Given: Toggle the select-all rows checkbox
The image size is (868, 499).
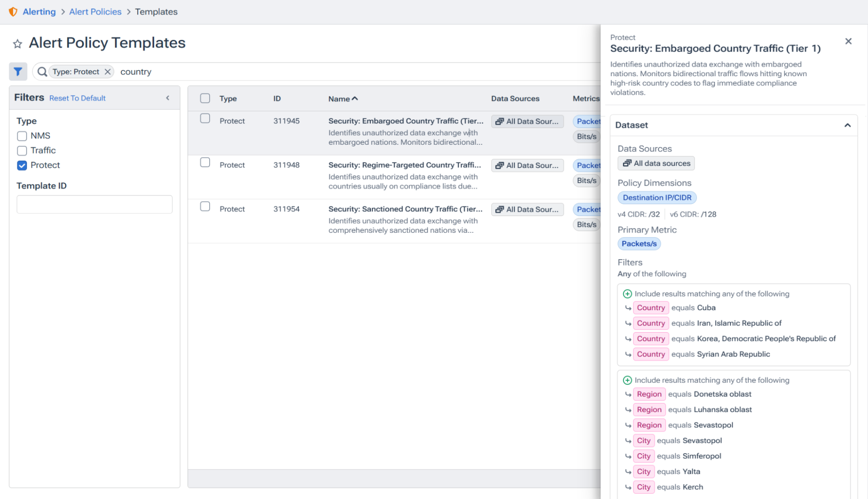Looking at the screenshot, I should click(205, 98).
